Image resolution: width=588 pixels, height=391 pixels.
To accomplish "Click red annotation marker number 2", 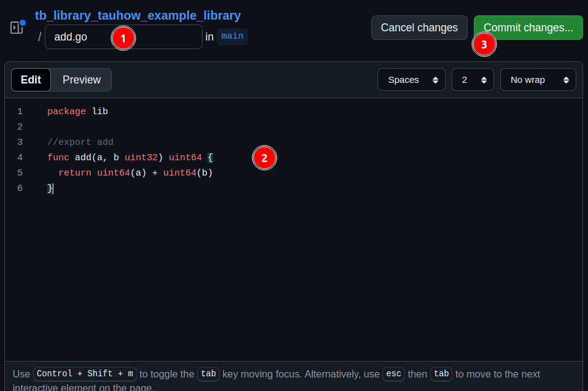I will (x=265, y=158).
